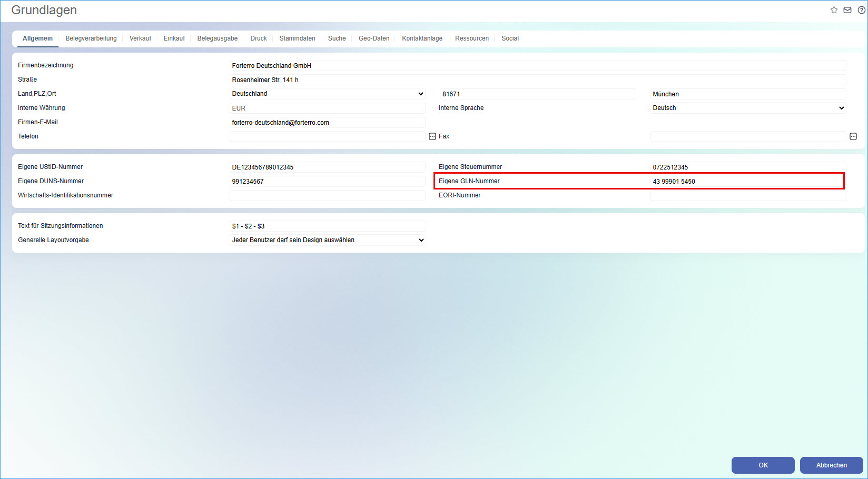Open the Druck tab
868x479 pixels.
[x=259, y=38]
